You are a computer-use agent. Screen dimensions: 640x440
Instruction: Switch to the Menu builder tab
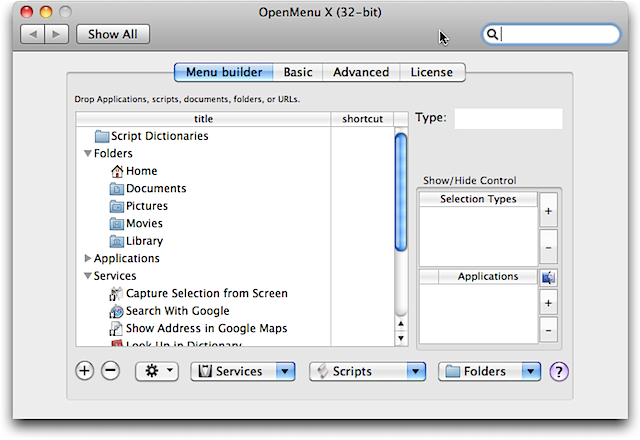(x=224, y=72)
